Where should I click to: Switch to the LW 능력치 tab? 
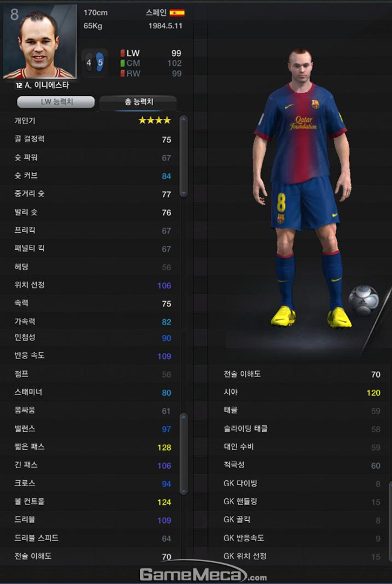[x=56, y=102]
